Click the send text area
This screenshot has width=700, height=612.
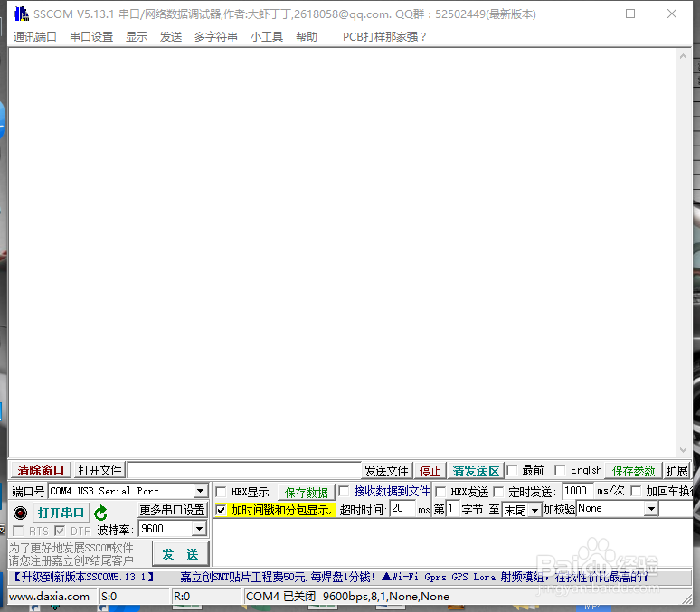[452, 542]
